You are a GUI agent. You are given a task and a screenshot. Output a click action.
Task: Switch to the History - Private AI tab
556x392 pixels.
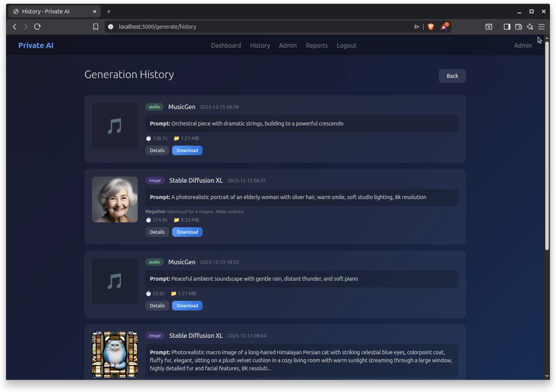pos(53,11)
